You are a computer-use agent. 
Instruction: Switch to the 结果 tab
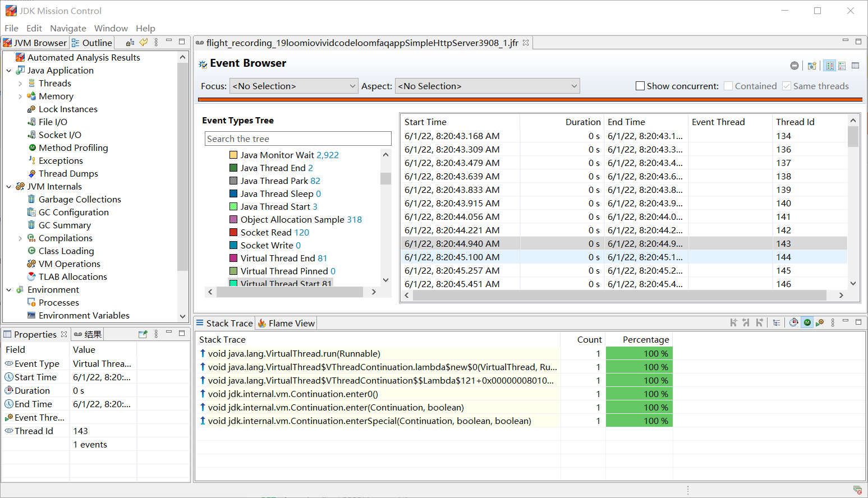88,334
